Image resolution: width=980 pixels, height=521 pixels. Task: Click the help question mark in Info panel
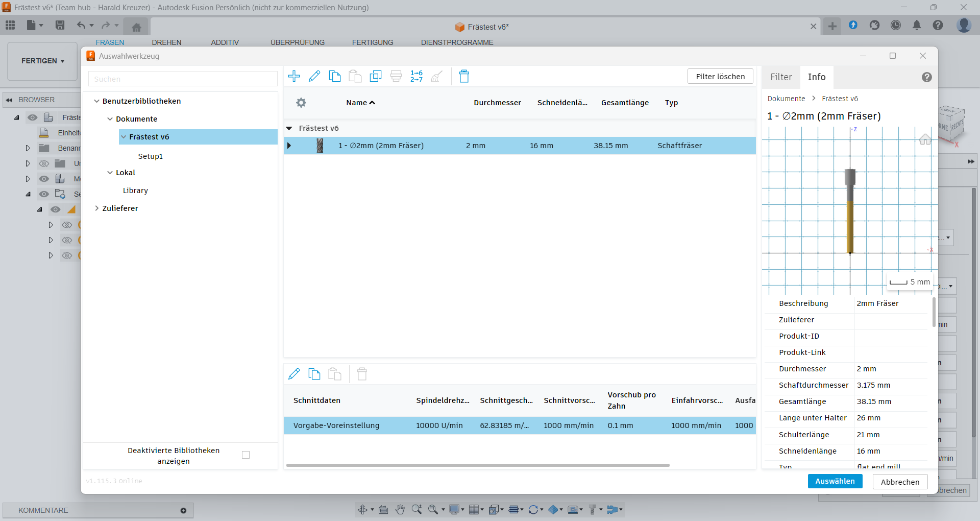927,77
